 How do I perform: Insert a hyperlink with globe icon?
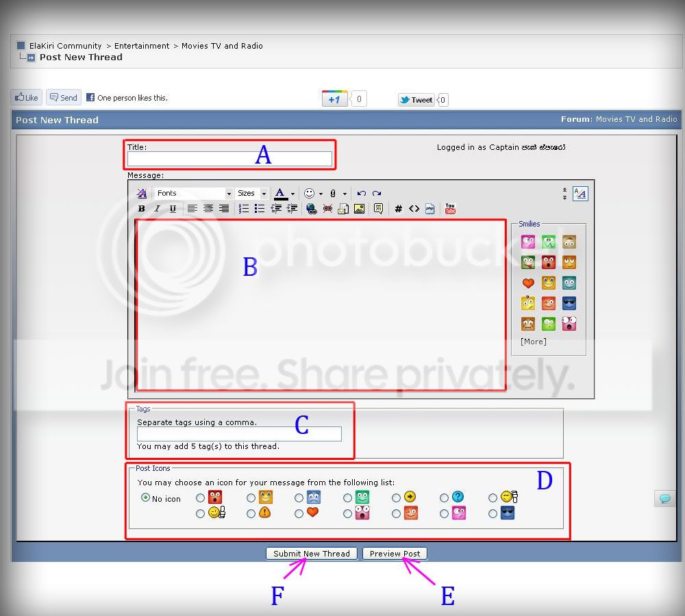pyautogui.click(x=312, y=209)
